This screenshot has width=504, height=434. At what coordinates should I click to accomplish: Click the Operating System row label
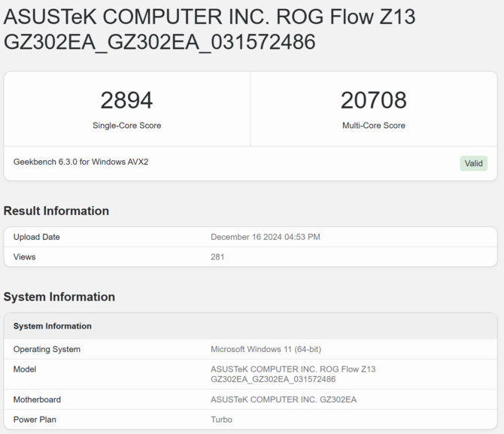tap(47, 349)
